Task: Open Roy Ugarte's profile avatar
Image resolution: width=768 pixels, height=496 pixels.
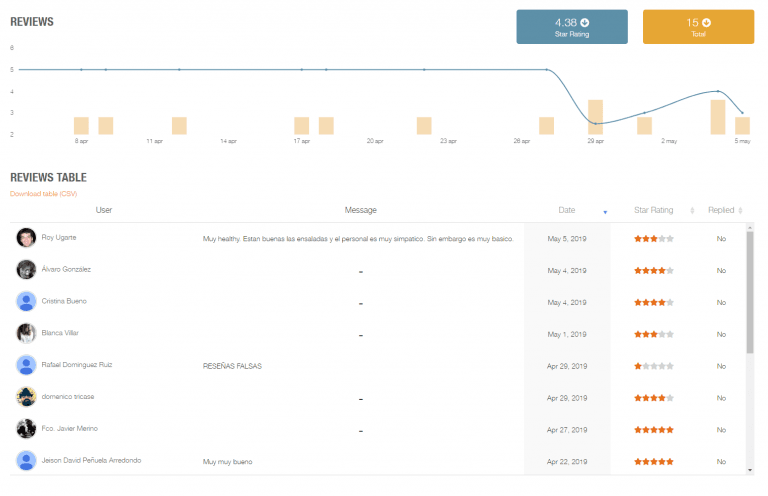Action: tap(26, 238)
